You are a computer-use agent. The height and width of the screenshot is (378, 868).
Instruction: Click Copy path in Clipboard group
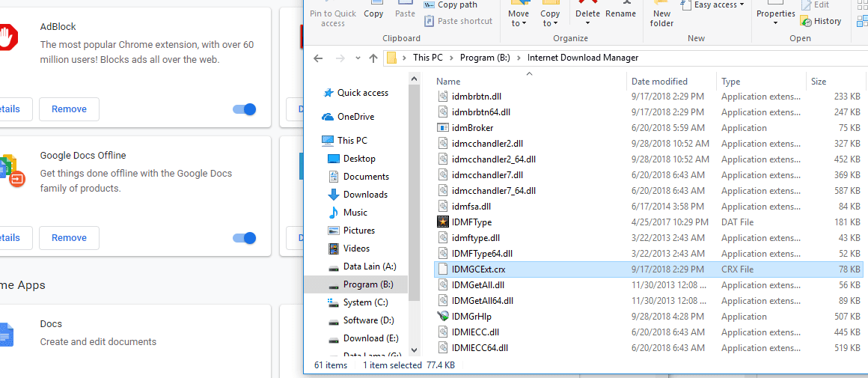[451, 5]
